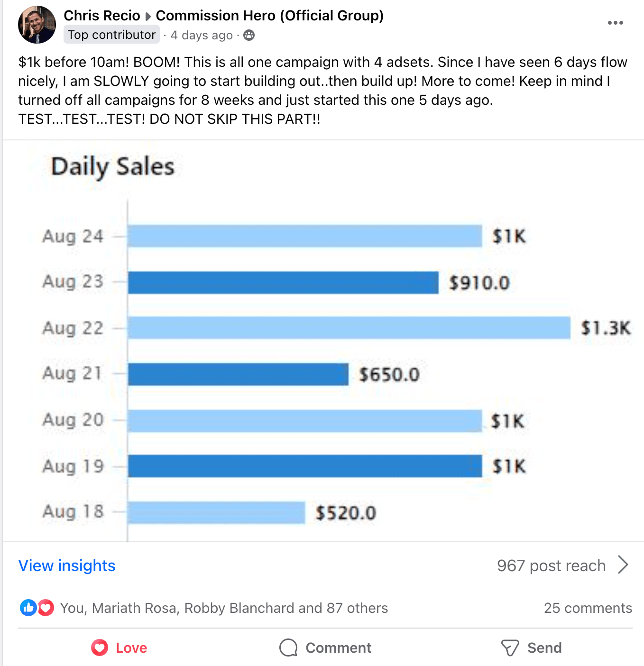This screenshot has width=644, height=666.
Task: Click the blue Like reaction icon
Action: (x=28, y=608)
